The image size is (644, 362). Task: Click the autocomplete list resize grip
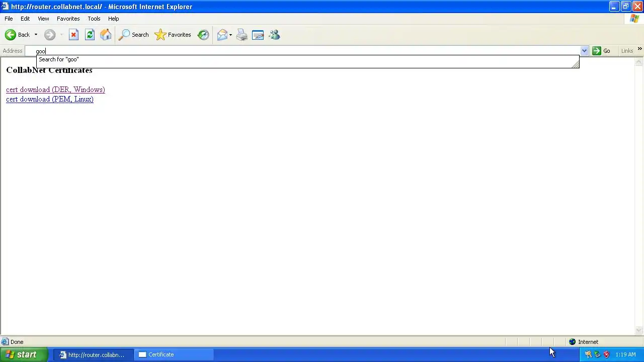(575, 64)
